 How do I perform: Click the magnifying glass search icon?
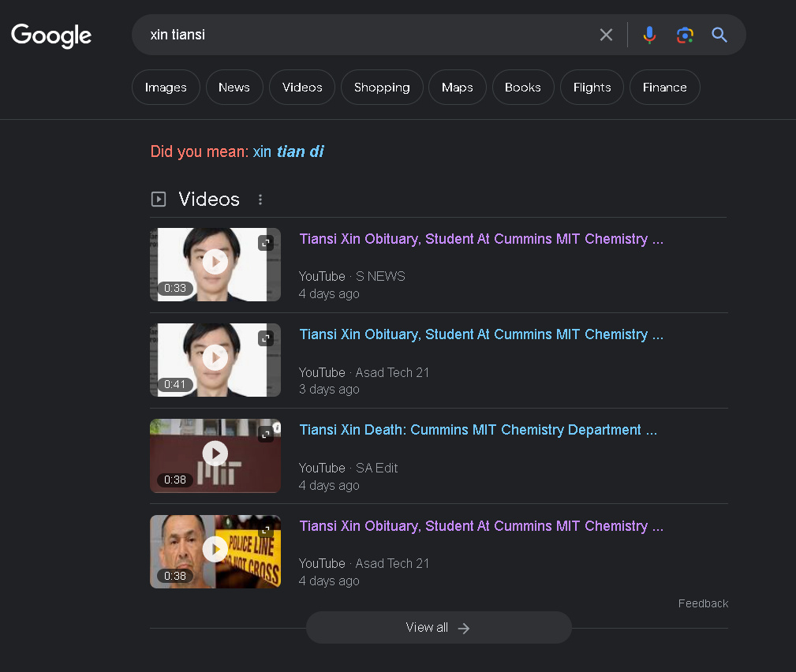(x=719, y=35)
